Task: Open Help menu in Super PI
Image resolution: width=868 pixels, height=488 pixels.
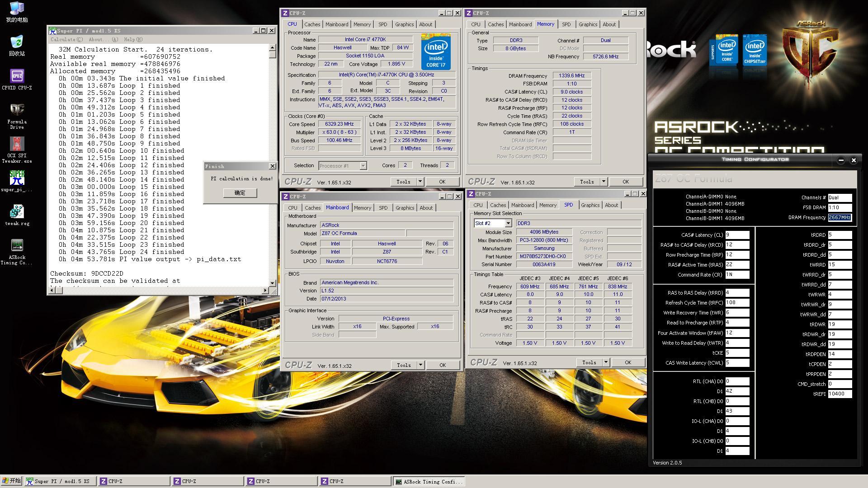Action: [x=133, y=40]
